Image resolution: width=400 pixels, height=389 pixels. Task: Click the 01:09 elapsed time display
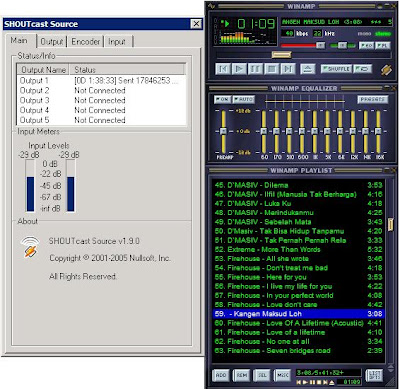coord(256,24)
